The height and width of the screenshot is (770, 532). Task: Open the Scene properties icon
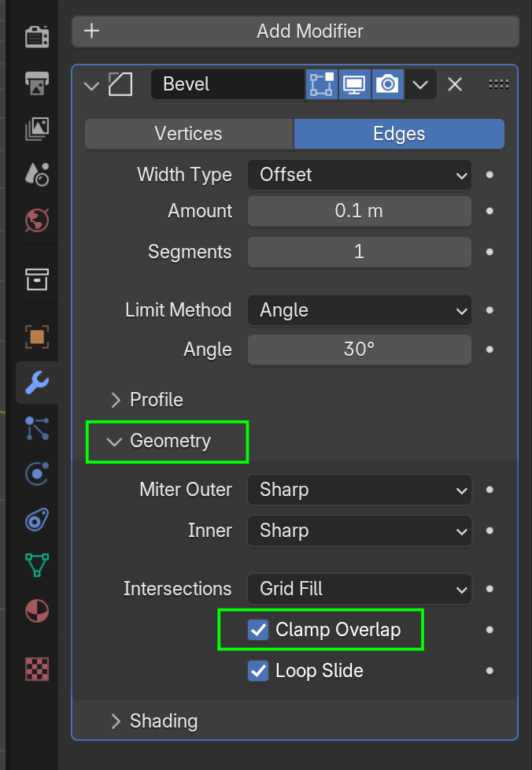point(36,174)
